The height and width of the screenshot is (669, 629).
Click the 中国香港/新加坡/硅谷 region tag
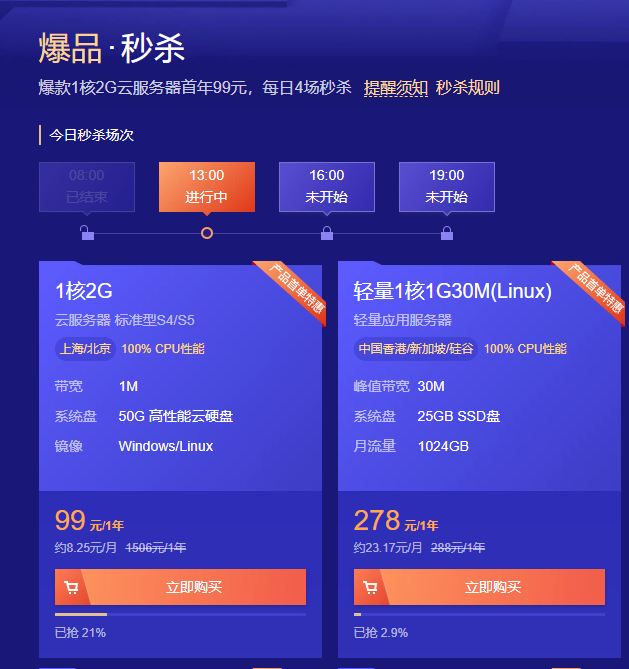(x=416, y=349)
